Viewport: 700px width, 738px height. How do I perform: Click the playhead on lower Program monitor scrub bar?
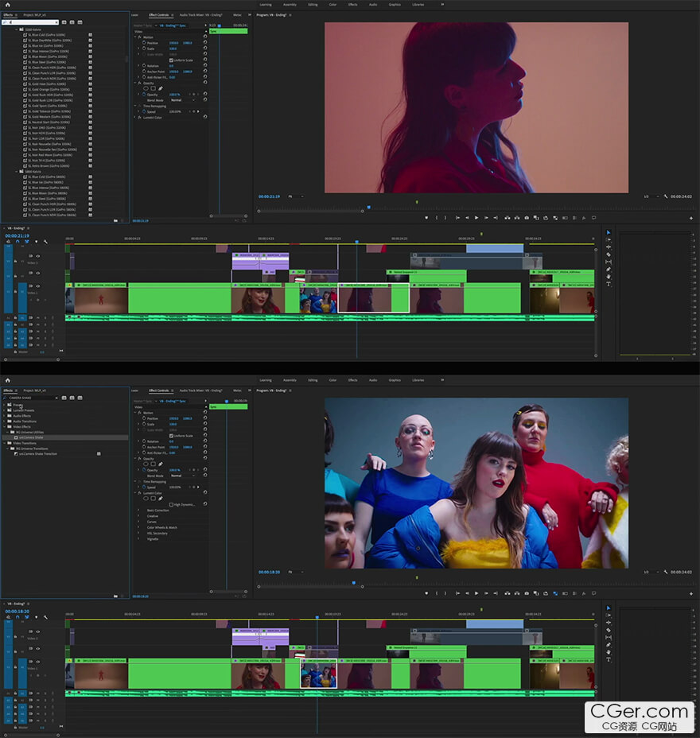[x=353, y=582]
